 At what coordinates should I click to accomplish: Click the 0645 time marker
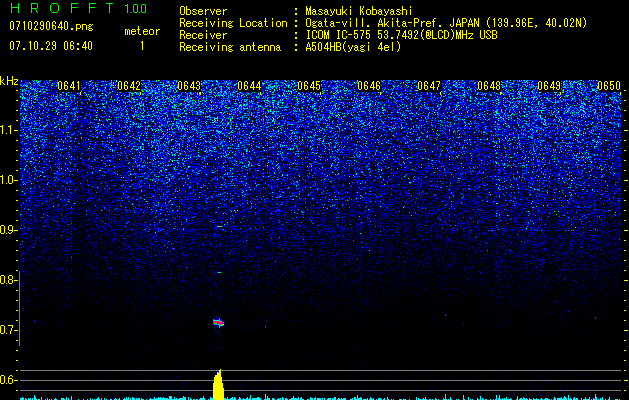coord(309,86)
